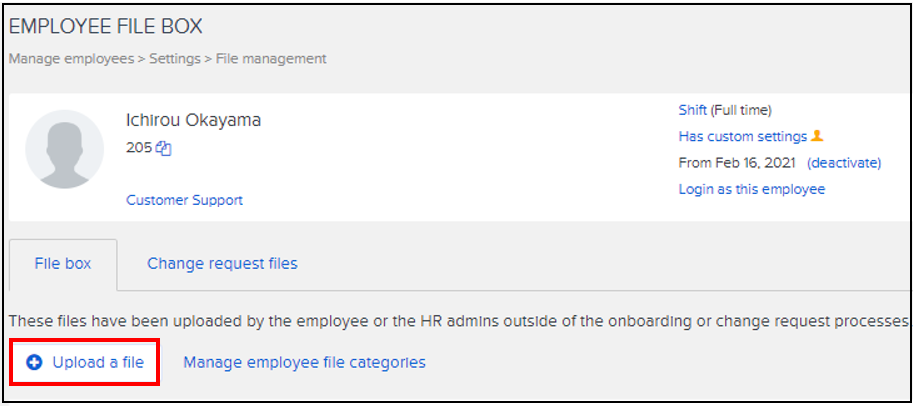Screen dimensions: 913x406
Task: Go to Manage employees in the breadcrumb
Action: tap(71, 59)
